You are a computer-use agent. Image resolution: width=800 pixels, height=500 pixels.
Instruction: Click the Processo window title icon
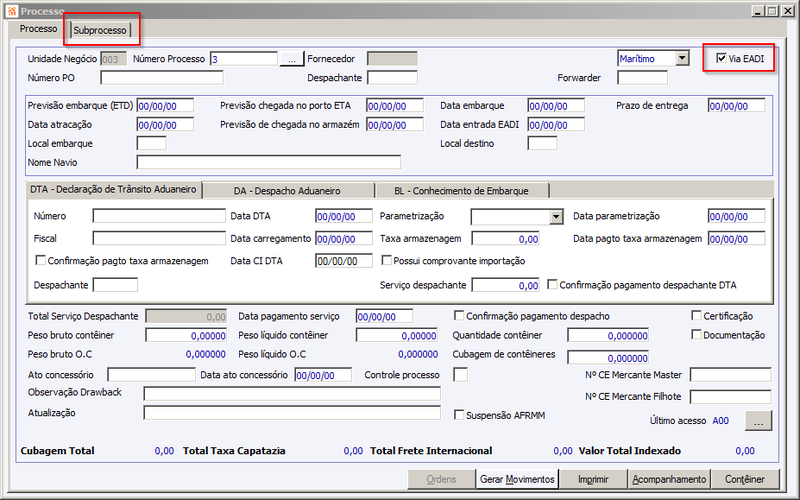[x=12, y=11]
